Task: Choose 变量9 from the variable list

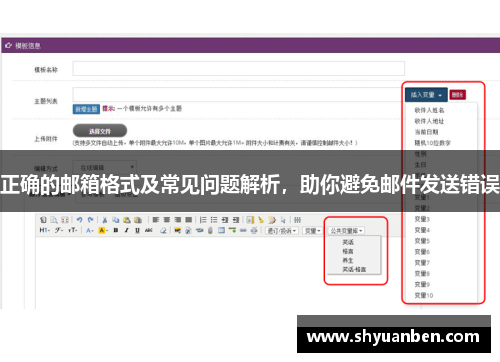Action: (422, 284)
